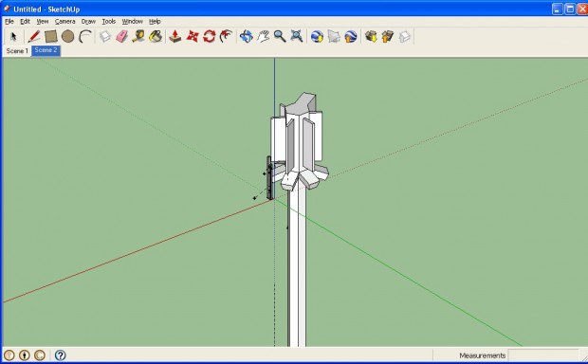Click into the Measurements input box
588x364 pixels.
pyautogui.click(x=543, y=355)
